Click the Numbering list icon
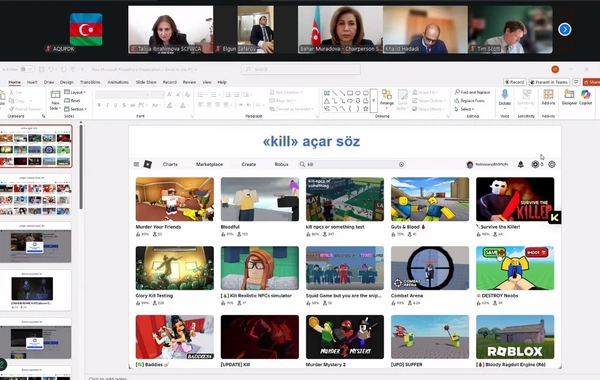This screenshot has width=600, height=380. coord(214,95)
